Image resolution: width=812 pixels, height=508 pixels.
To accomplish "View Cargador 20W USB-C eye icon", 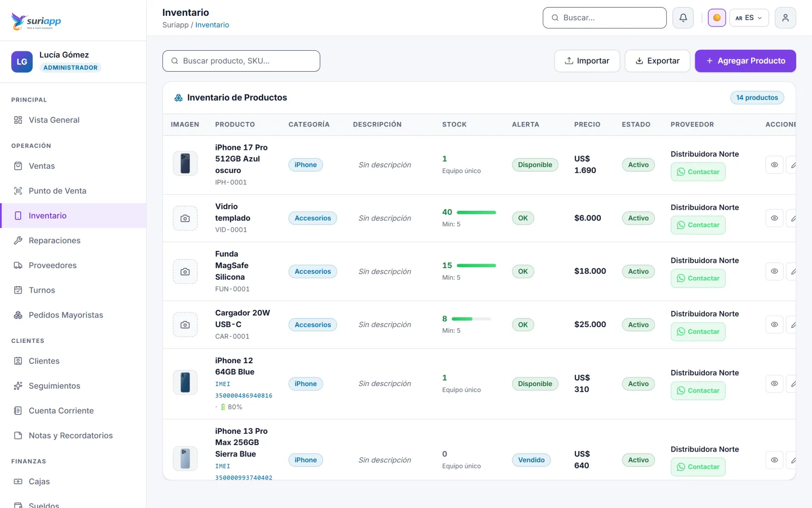I will pos(774,325).
